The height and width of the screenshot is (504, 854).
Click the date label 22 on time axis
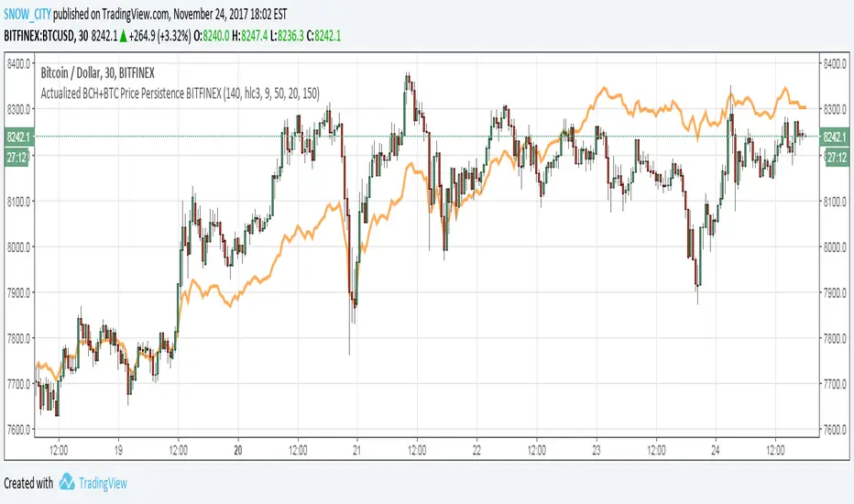pos(476,451)
